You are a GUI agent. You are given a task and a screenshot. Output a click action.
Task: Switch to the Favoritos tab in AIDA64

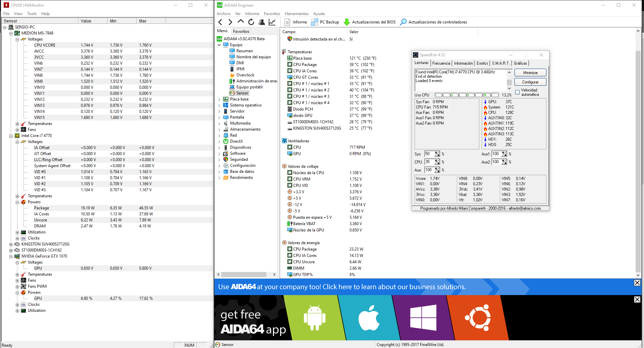(241, 31)
